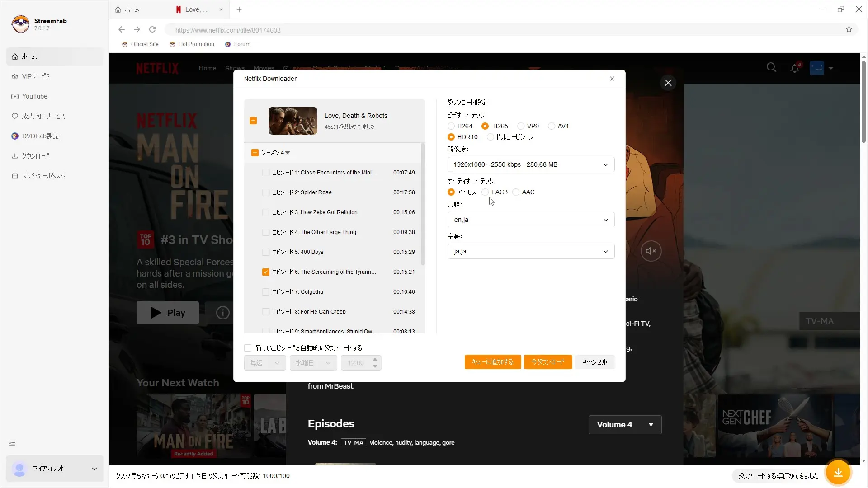Check episode 4 The Other Large Thing

266,232
